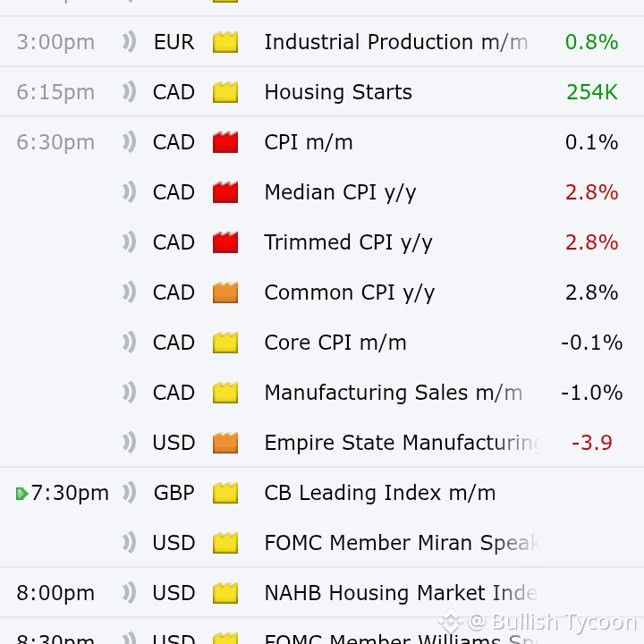The height and width of the screenshot is (644, 644).
Task: Open the Empire State Manufacturing event details
Action: pyautogui.click(x=402, y=443)
